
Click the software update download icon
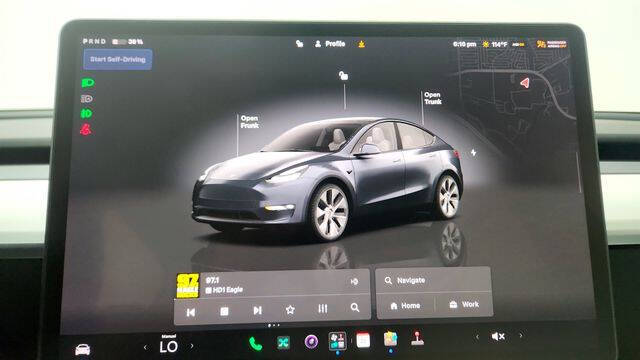(x=361, y=44)
